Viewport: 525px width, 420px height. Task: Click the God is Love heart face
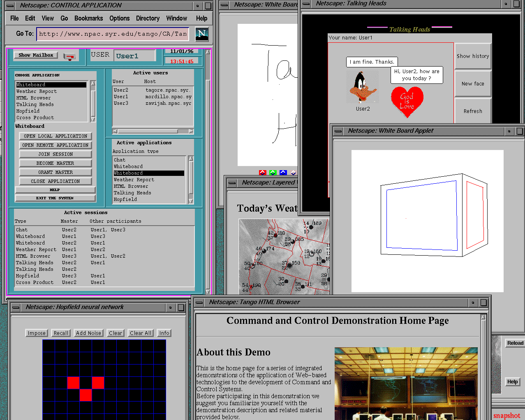pos(407,102)
